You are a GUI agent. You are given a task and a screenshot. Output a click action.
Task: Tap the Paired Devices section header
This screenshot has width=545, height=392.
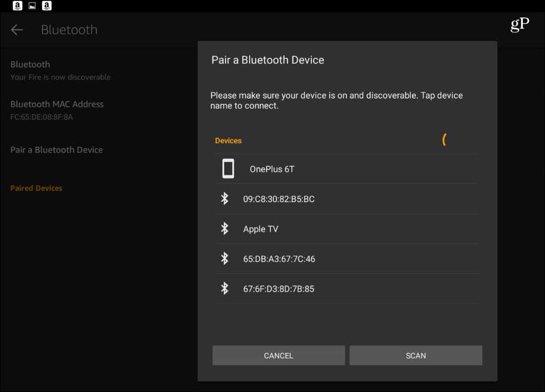pyautogui.click(x=36, y=188)
